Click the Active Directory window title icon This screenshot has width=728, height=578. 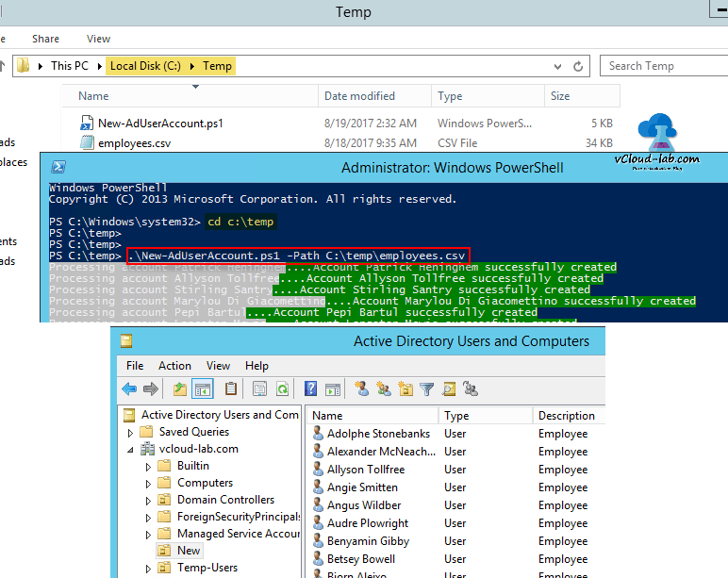pos(126,340)
